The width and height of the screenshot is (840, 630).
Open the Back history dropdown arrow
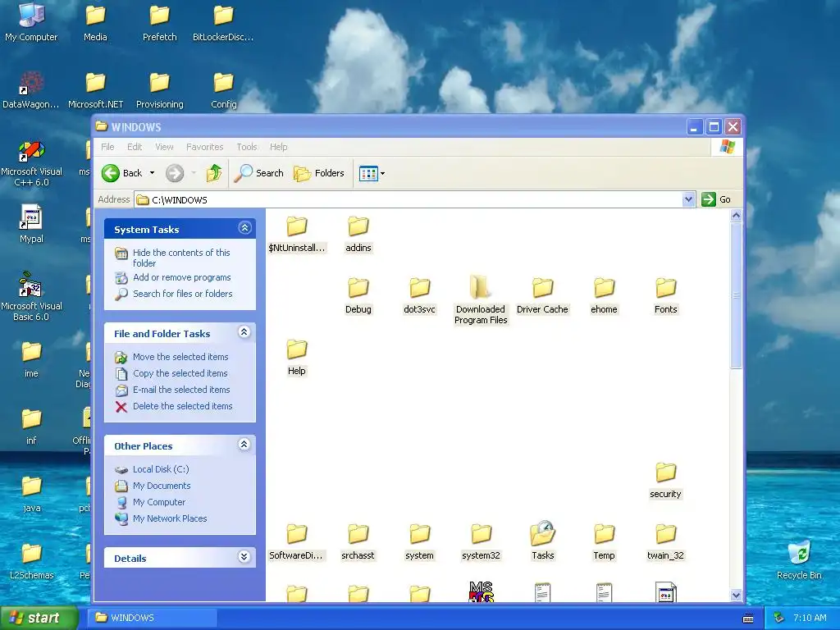point(152,173)
